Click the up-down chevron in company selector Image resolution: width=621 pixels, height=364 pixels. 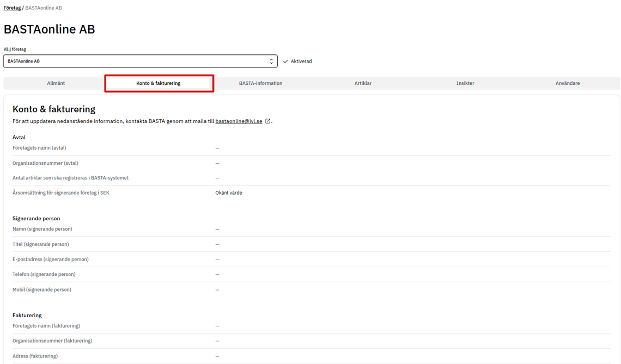click(x=271, y=61)
